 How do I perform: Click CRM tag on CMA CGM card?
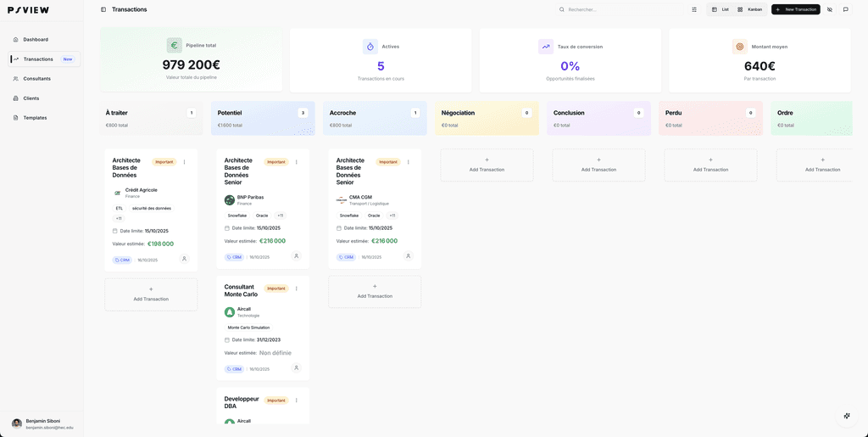[x=346, y=257]
